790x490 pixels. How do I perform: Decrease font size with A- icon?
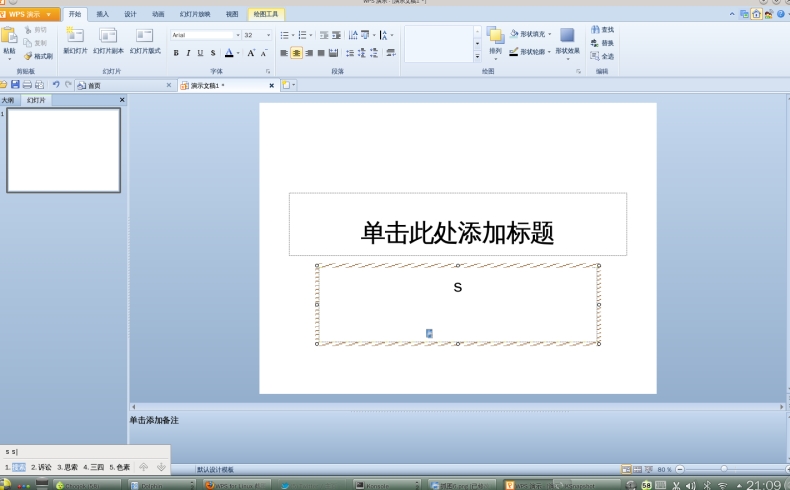(x=264, y=53)
